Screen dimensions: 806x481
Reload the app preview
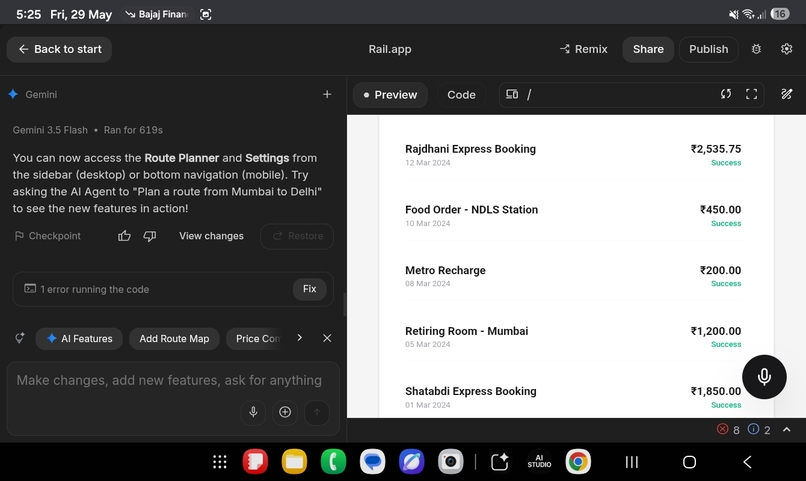point(725,94)
